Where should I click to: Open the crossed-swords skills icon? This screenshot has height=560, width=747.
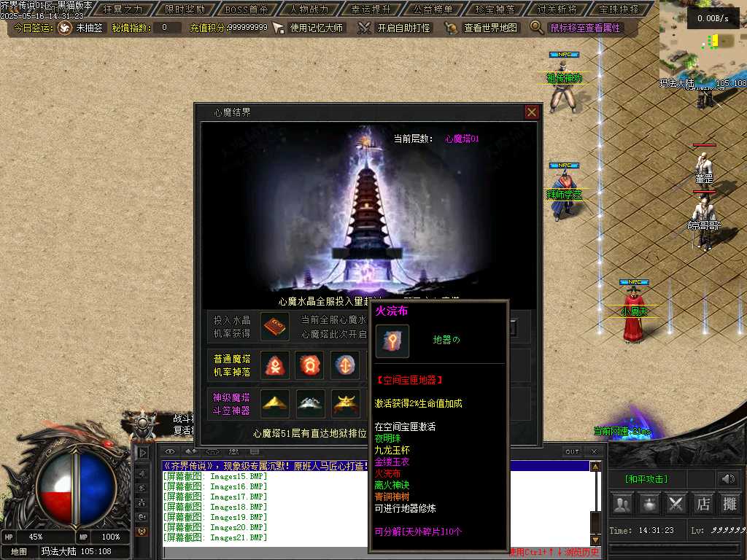point(676,505)
